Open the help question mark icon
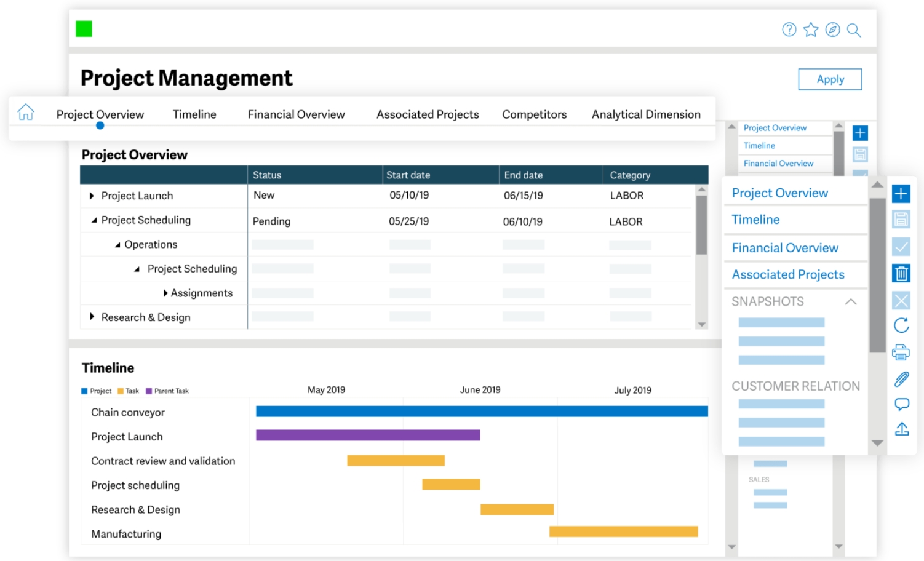This screenshot has height=561, width=924. tap(789, 30)
